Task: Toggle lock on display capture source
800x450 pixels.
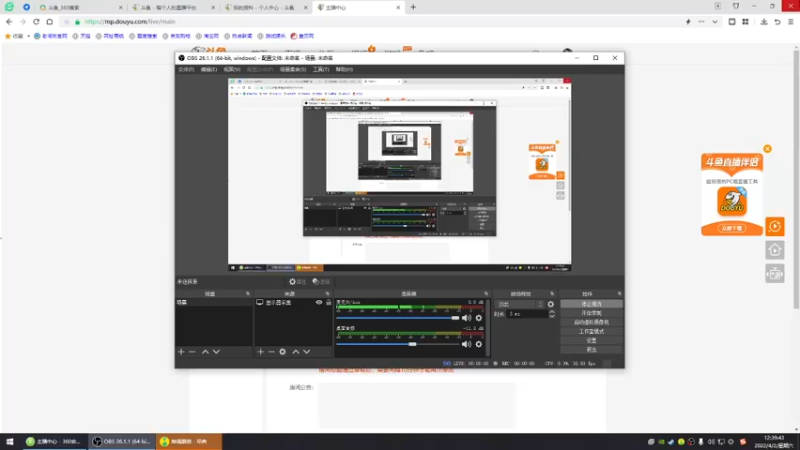Action: (329, 303)
